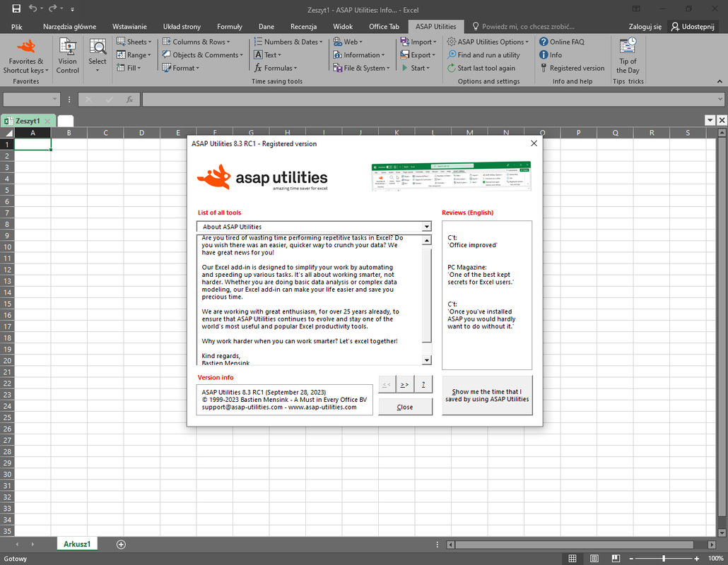The image size is (728, 565).
Task: Open the Web utilities menu
Action: [x=348, y=42]
